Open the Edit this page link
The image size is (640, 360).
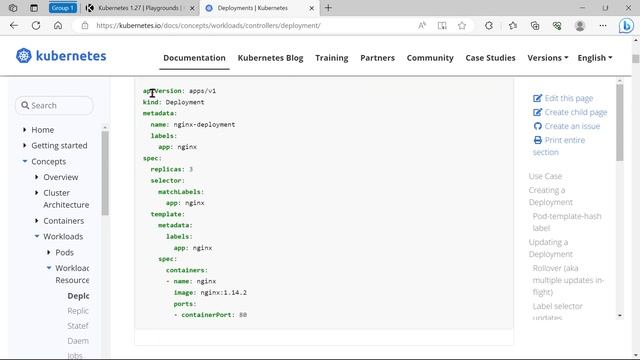pyautogui.click(x=569, y=98)
